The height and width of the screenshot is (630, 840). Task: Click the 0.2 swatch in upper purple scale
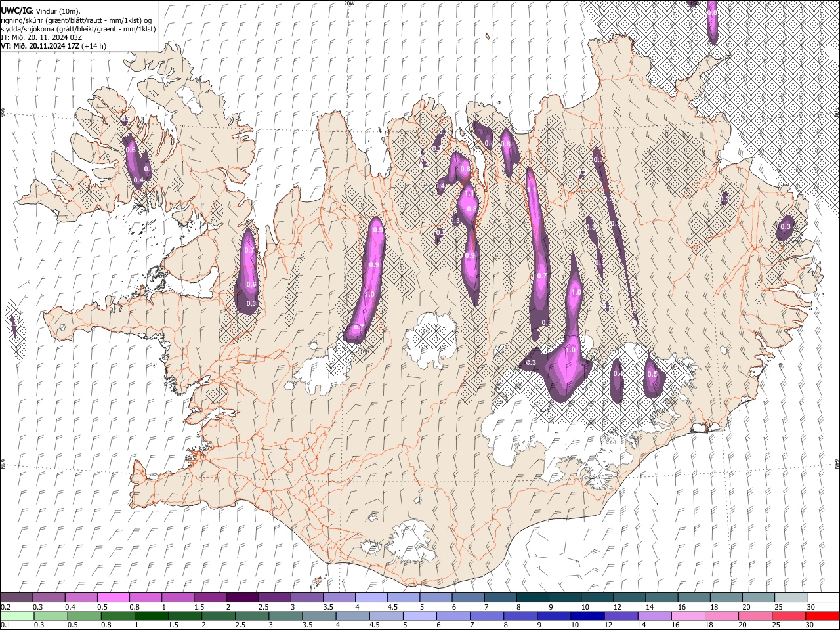coord(16,598)
